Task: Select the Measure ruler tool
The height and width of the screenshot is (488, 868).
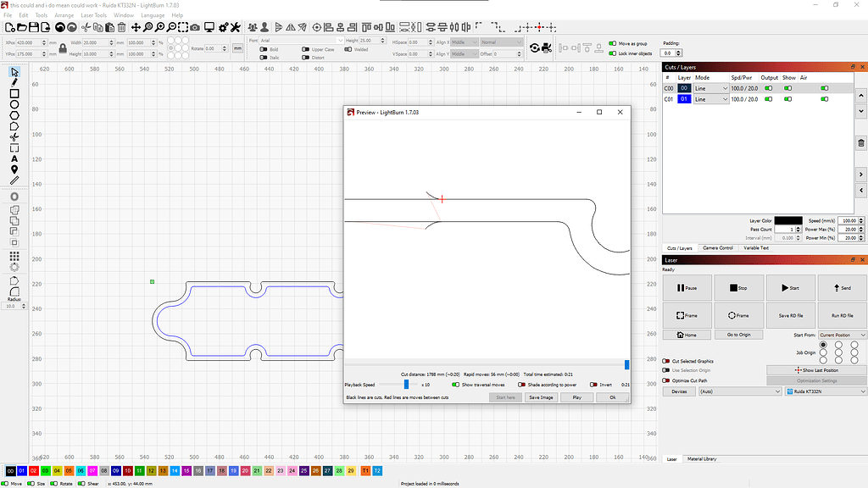Action: [14, 180]
